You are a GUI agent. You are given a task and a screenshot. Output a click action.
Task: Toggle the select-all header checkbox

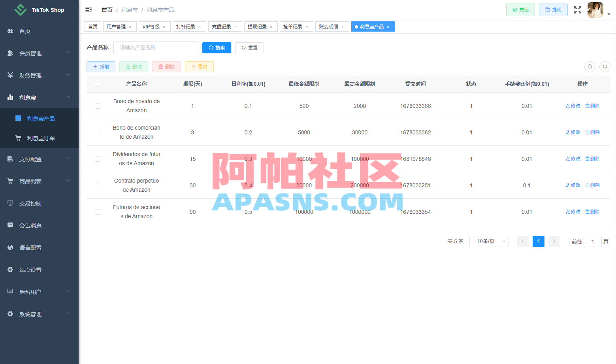coord(98,84)
